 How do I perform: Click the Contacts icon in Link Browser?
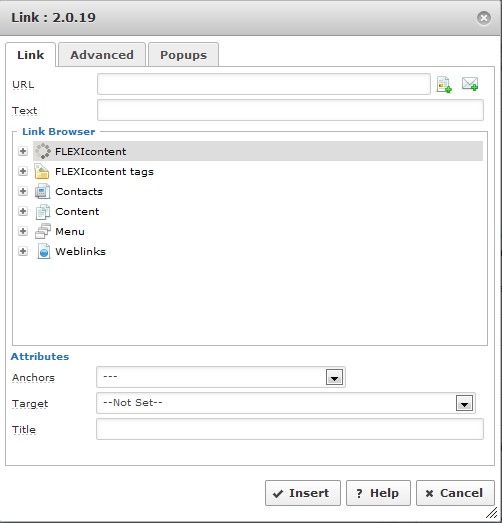point(42,191)
